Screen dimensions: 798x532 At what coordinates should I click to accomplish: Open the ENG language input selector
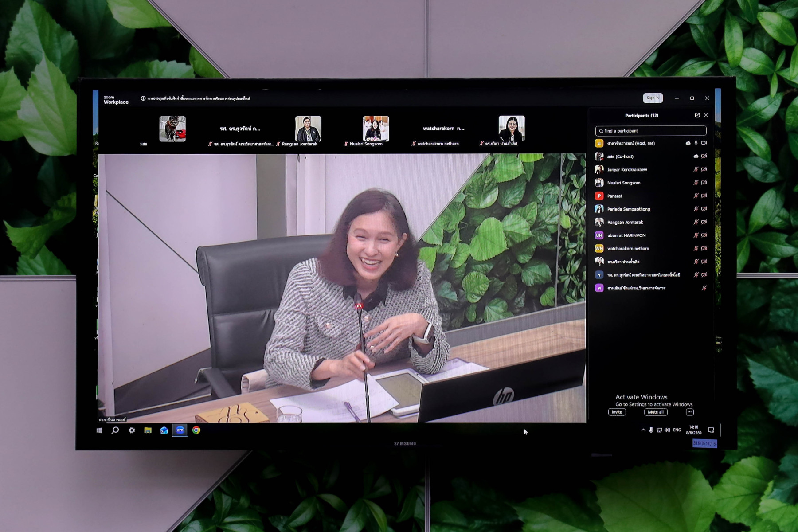click(x=677, y=430)
